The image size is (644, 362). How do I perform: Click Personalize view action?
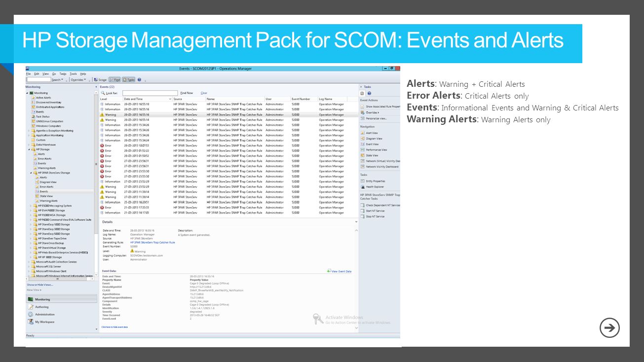pyautogui.click(x=374, y=118)
